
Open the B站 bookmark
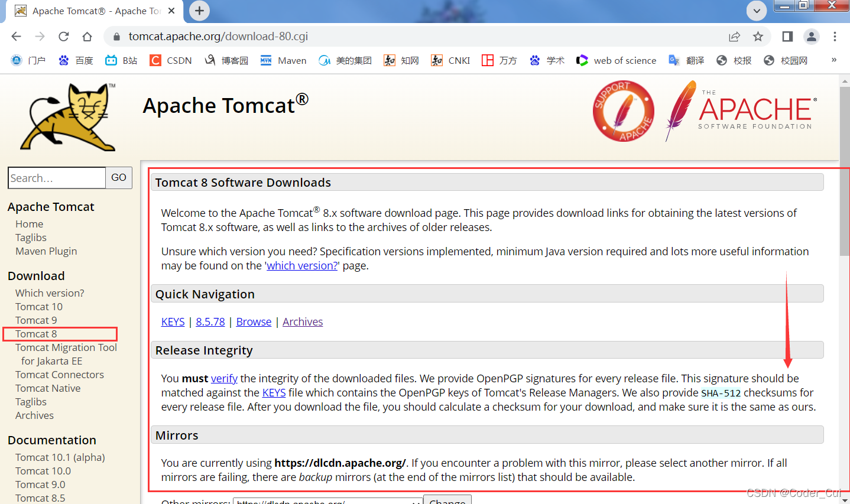pyautogui.click(x=121, y=60)
